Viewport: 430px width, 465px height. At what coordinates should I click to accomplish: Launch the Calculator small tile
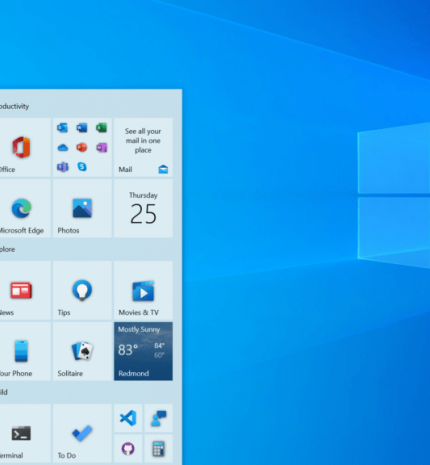pyautogui.click(x=159, y=449)
